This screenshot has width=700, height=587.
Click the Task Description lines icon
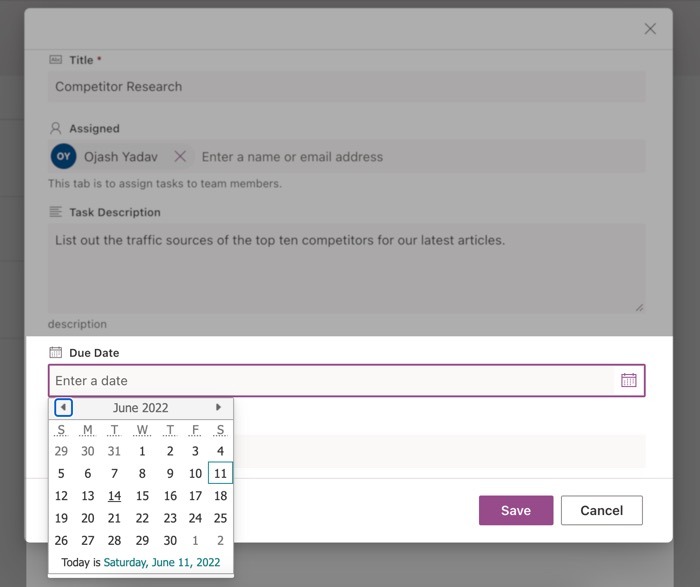pos(55,212)
